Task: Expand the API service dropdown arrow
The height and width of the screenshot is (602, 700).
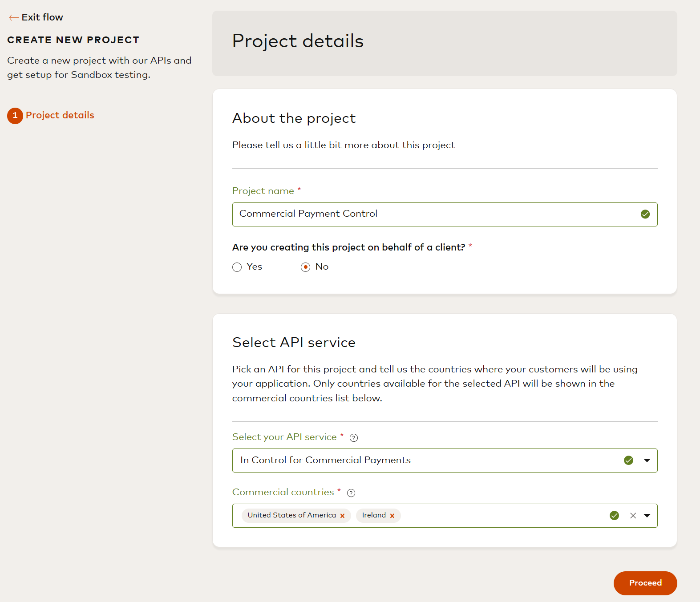Action: (x=647, y=461)
